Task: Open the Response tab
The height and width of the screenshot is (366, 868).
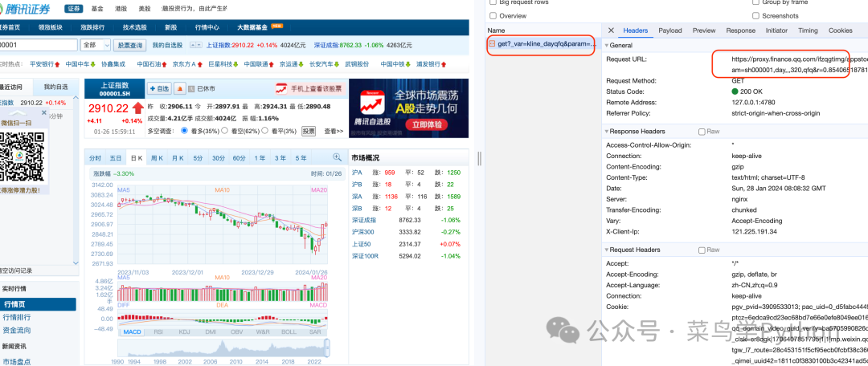Action: coord(741,31)
